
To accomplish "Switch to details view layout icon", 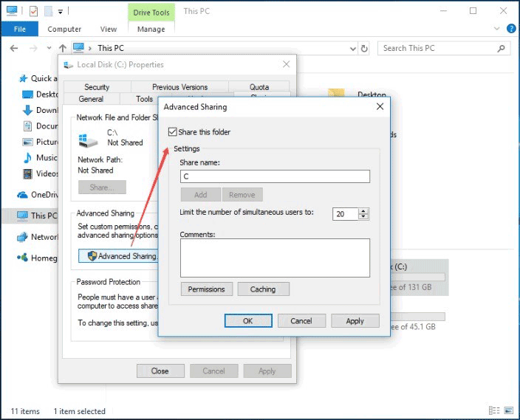I will coord(494,410).
